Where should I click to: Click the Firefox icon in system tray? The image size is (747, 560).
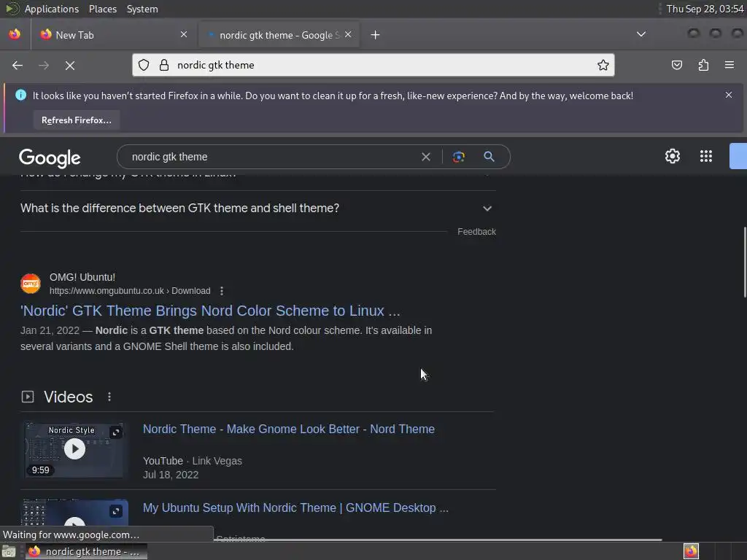tap(691, 551)
